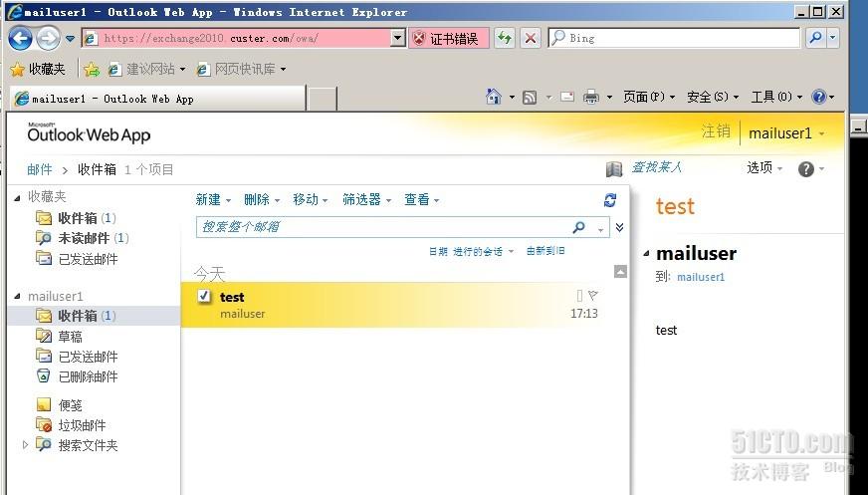This screenshot has height=495, width=868.
Task: Click the green Refresh page icon
Action: point(505,38)
